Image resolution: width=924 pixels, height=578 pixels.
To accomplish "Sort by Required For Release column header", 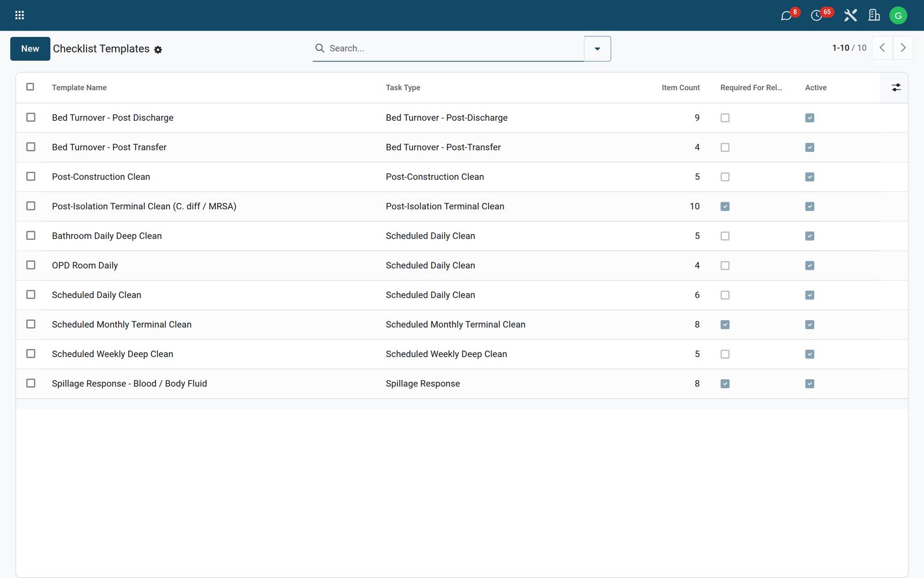I will pyautogui.click(x=751, y=88).
